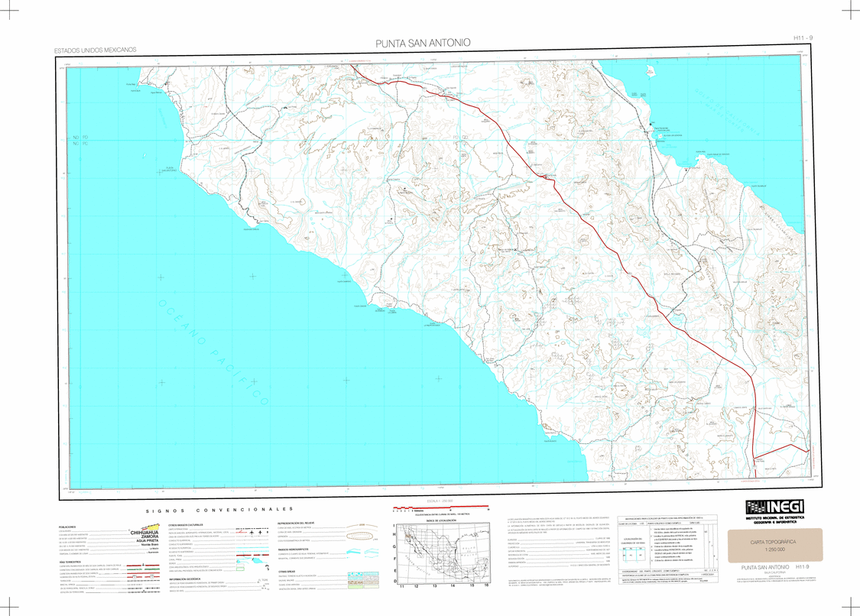The height and width of the screenshot is (616, 860).
Task: Click the green concession highway sample line in legend
Action: 143,569
